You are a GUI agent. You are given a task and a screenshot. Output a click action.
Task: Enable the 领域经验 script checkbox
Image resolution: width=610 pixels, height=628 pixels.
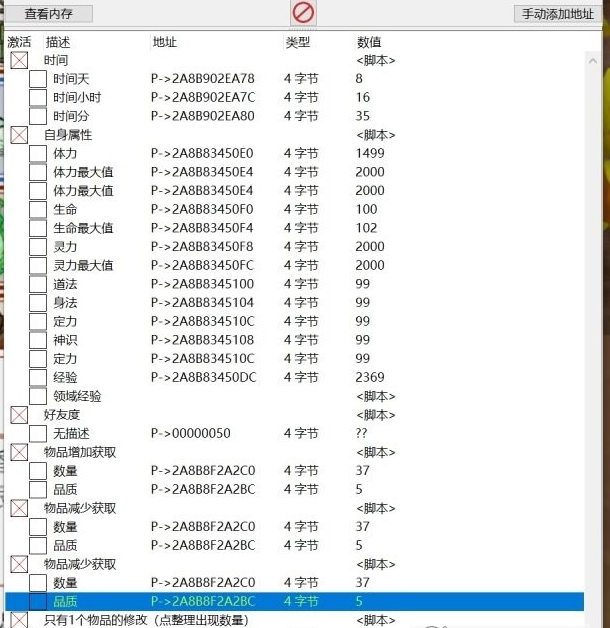coord(38,396)
